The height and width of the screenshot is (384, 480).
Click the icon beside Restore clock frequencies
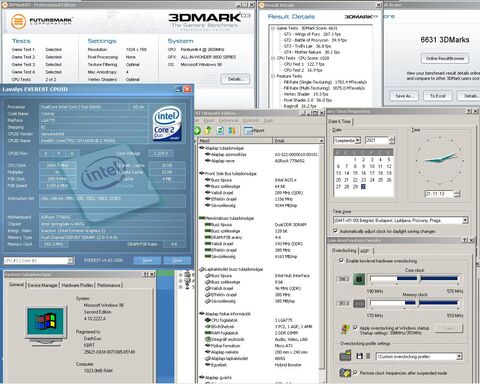click(345, 373)
